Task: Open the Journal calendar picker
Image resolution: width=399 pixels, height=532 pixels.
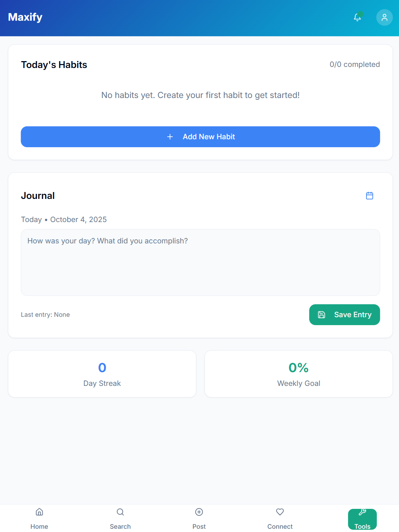Action: click(369, 195)
